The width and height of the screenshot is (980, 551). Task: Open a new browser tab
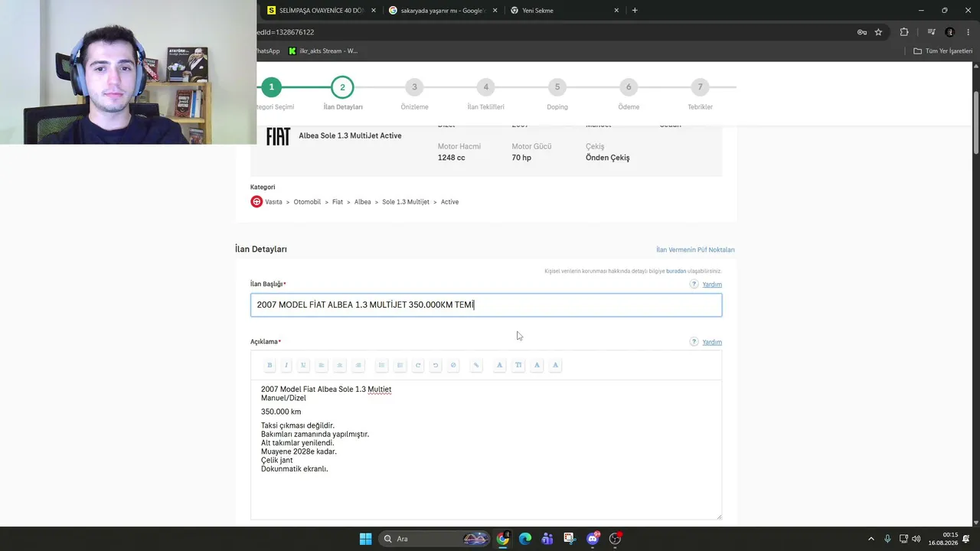[x=635, y=11]
